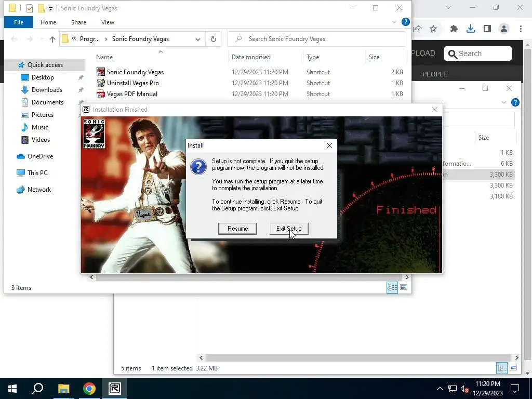
Task: Toggle Chrome side panel icon
Action: [487, 29]
